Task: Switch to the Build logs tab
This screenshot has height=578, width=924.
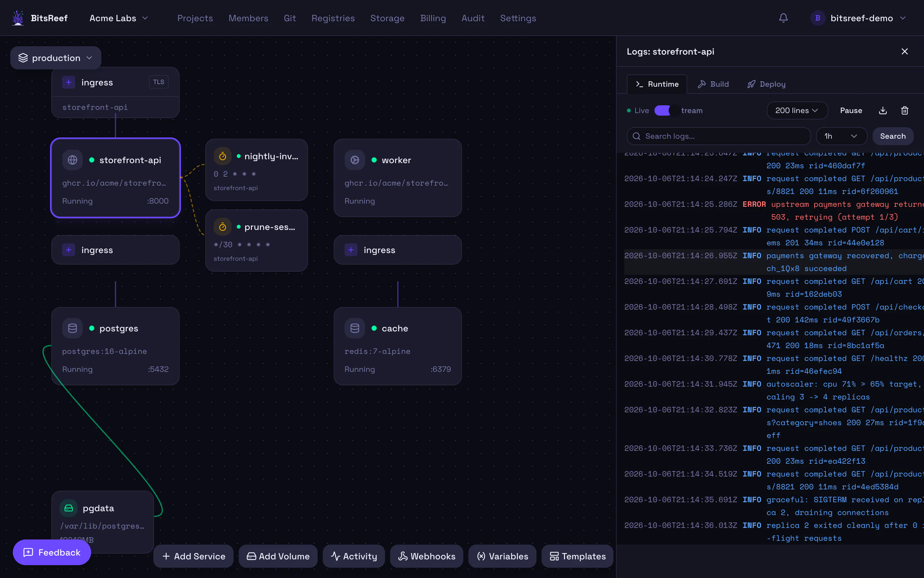Action: click(x=713, y=84)
